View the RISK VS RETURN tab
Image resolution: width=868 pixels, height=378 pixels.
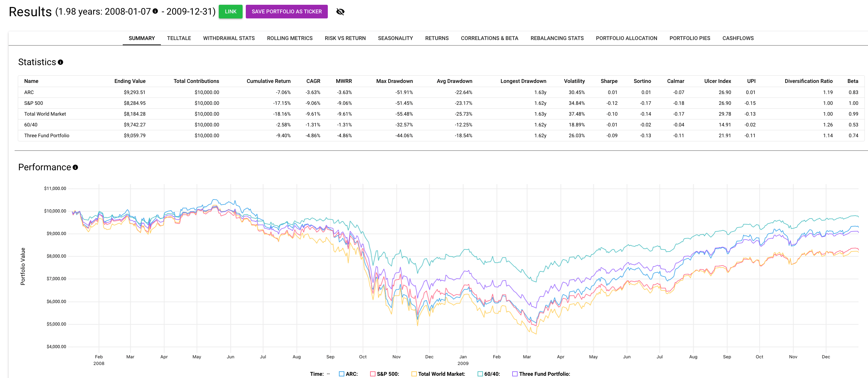pos(345,38)
